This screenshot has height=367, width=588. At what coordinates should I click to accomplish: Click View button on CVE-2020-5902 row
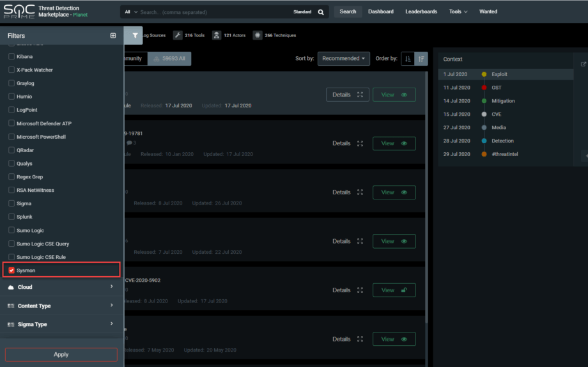tap(394, 290)
